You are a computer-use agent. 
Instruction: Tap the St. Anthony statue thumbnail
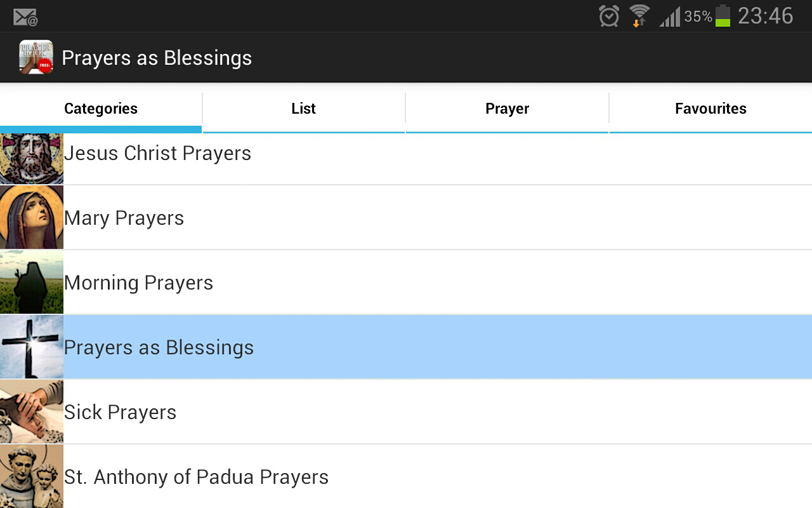coord(32,476)
